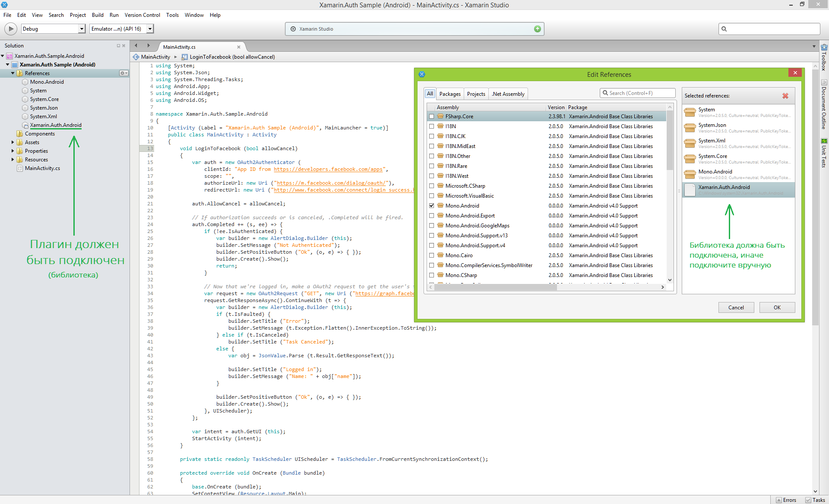The image size is (829, 504).
Task: Click the search magnifier in global search box
Action: (724, 29)
